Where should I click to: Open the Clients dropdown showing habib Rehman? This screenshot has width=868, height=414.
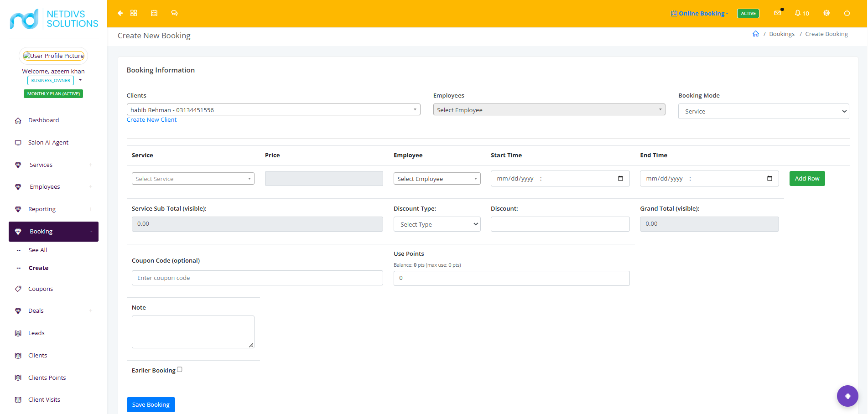[x=274, y=109]
